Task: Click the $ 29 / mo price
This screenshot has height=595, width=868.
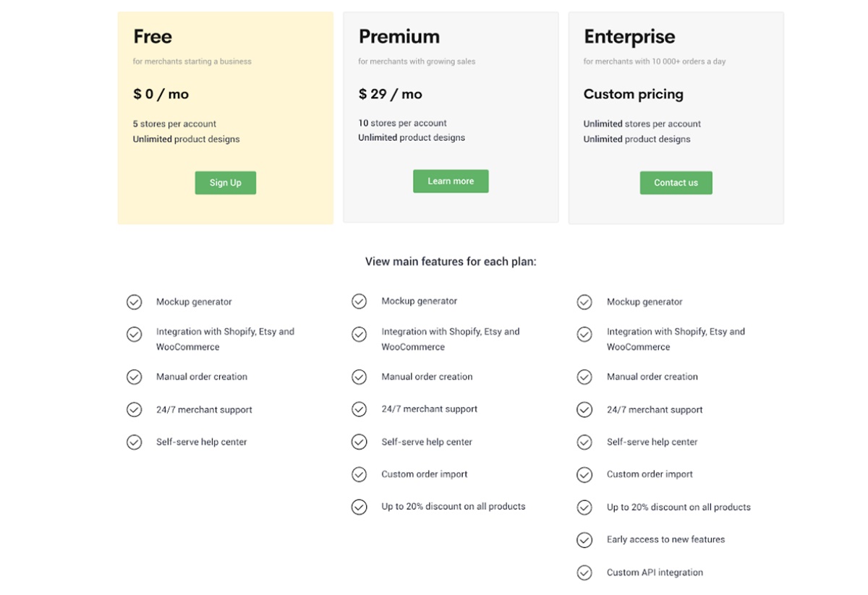Action: (390, 94)
